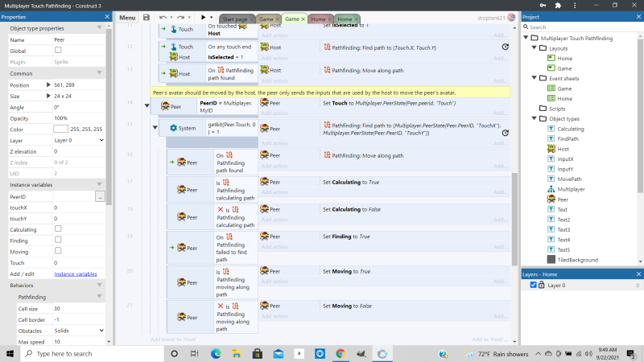644x362 pixels.
Task: Toggle the Global checkbox
Action: pyautogui.click(x=58, y=50)
